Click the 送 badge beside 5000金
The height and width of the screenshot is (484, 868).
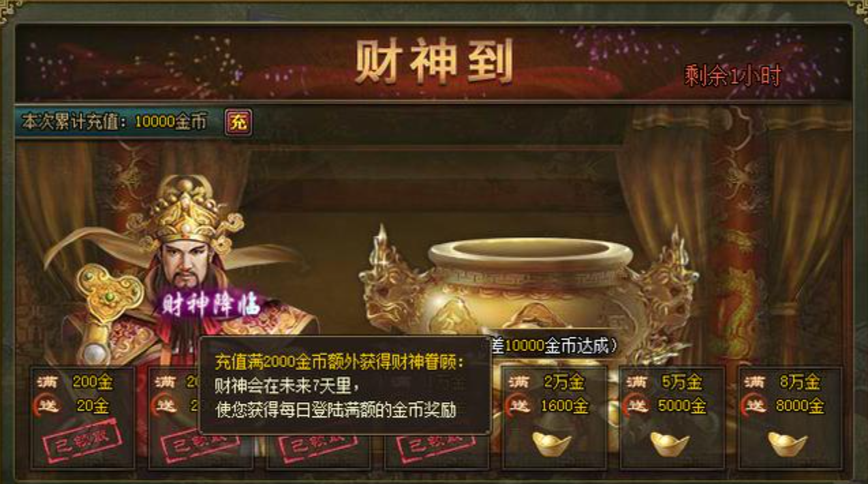click(x=638, y=406)
